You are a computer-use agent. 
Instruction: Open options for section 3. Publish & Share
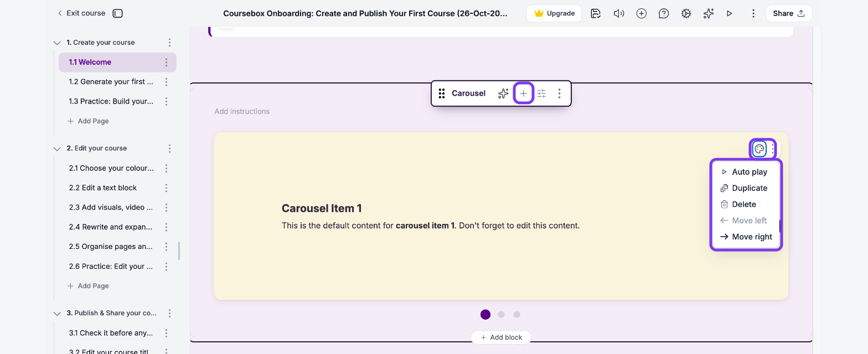(x=169, y=313)
